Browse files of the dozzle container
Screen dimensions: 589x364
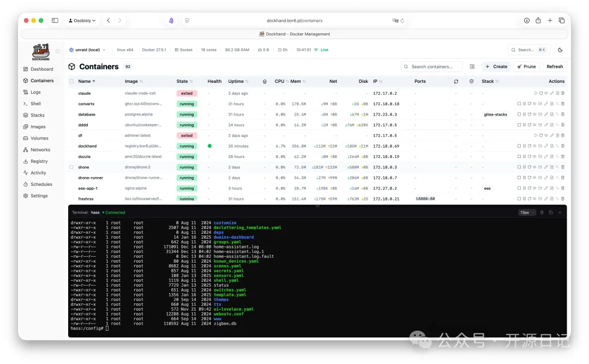[540, 156]
